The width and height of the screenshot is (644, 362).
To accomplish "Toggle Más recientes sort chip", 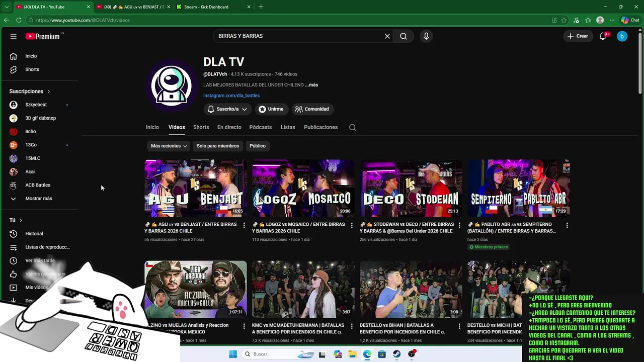I will tap(169, 146).
